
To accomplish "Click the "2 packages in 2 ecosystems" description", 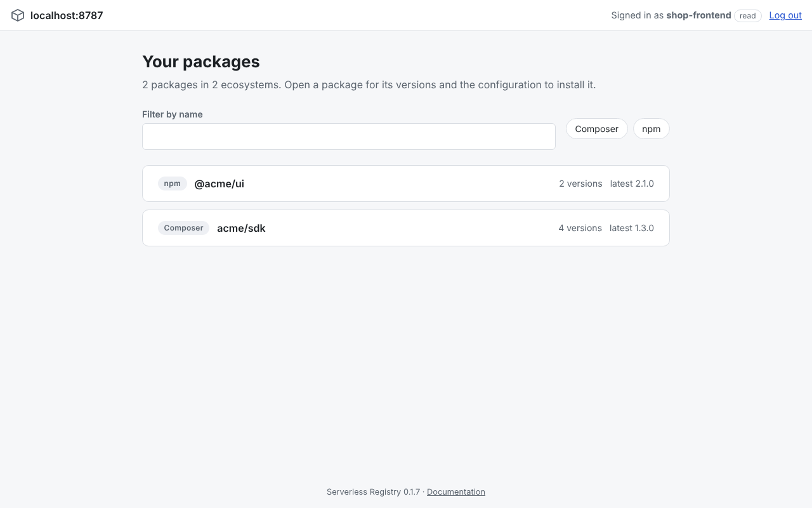I will (x=369, y=84).
